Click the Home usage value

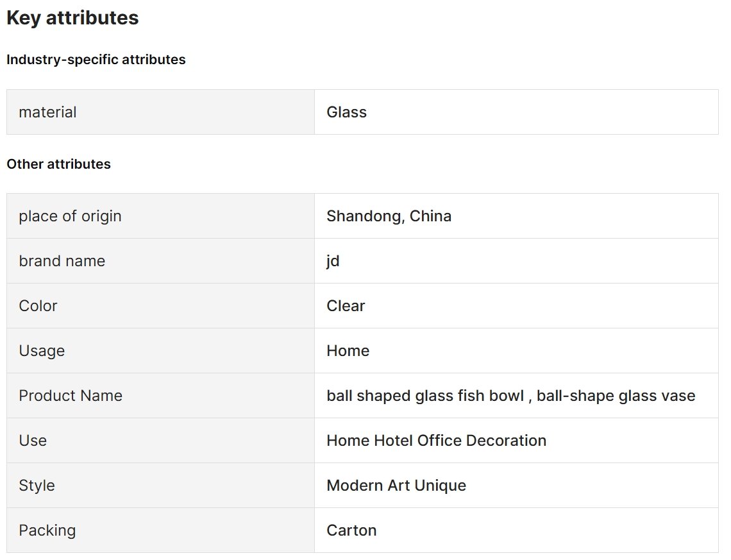348,351
